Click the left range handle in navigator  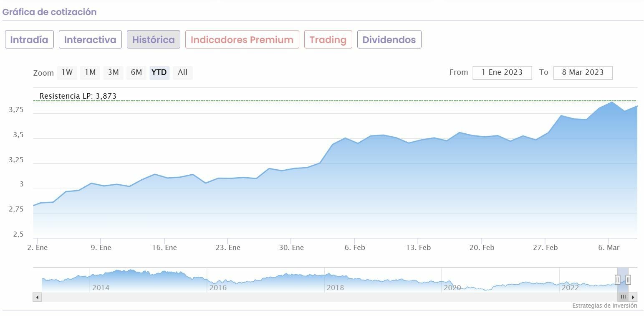click(617, 280)
